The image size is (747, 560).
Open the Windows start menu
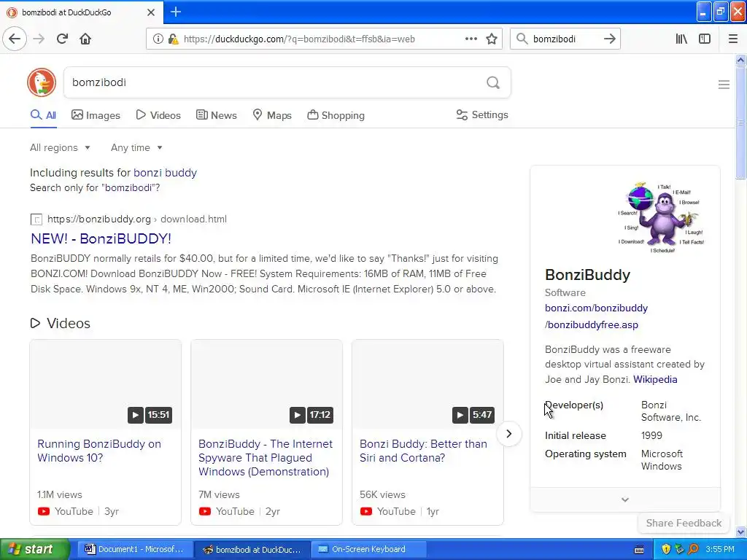pos(35,549)
